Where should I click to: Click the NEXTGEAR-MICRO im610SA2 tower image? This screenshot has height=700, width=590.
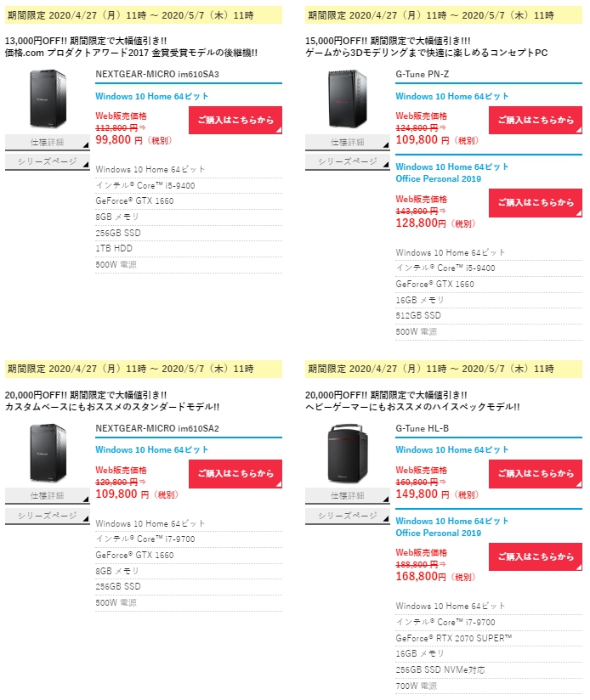(x=48, y=453)
